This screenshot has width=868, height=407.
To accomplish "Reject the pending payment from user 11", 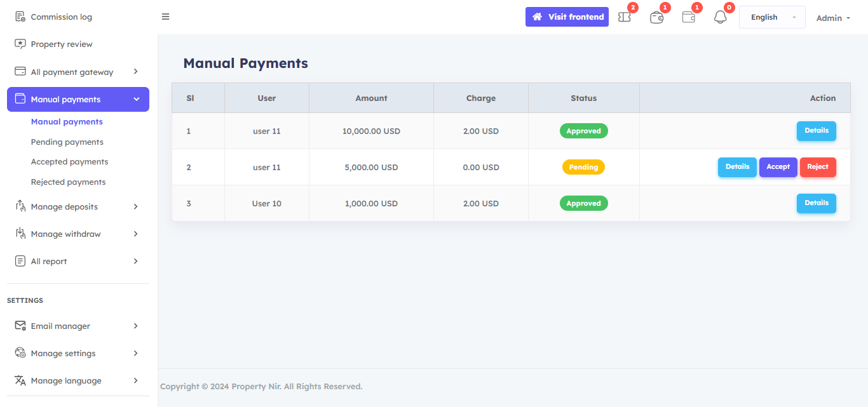I will 818,167.
